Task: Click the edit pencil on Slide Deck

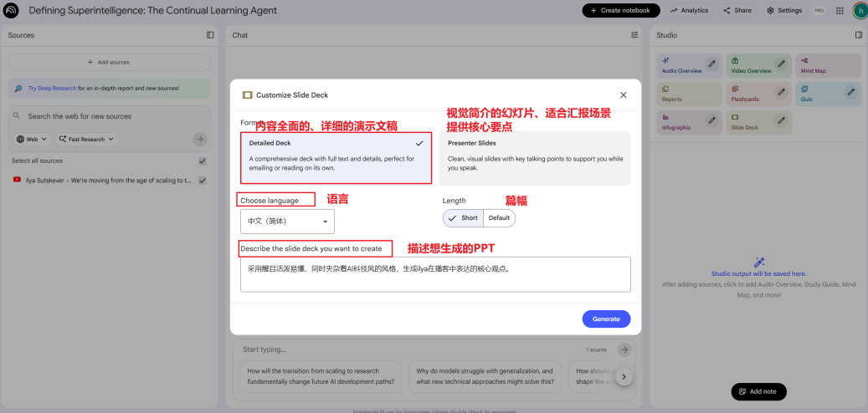Action: pos(781,120)
